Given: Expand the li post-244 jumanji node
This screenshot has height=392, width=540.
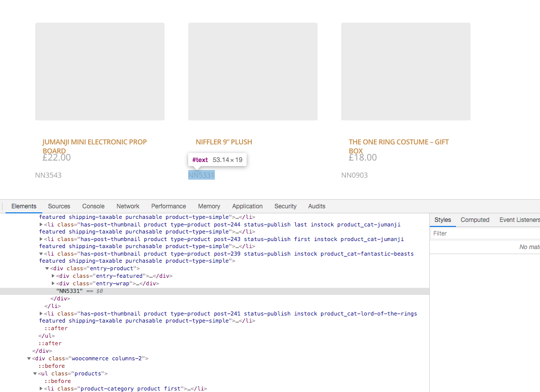Looking at the screenshot, I should [41, 224].
